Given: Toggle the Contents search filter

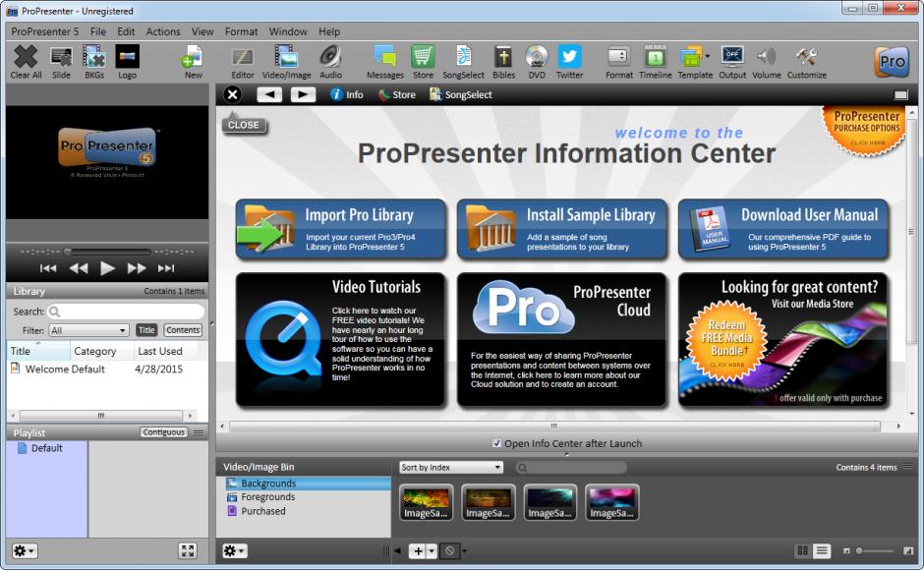Looking at the screenshot, I should click(183, 330).
